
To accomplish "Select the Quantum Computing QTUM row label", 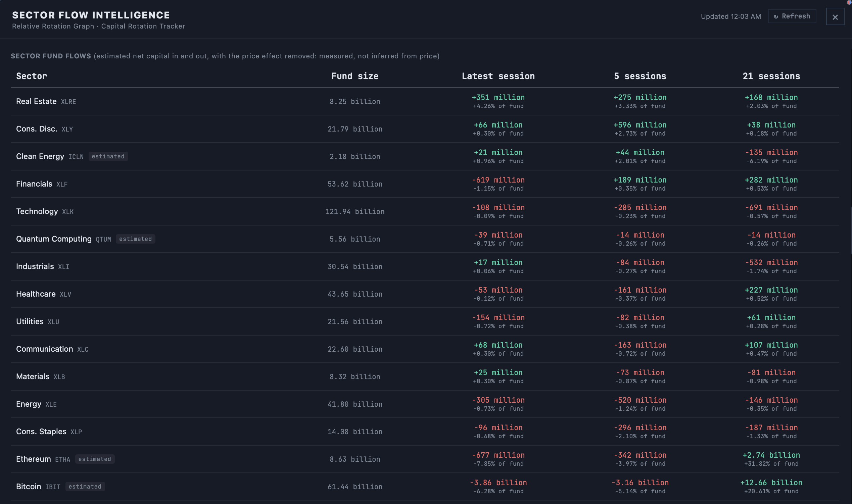I will [x=63, y=239].
